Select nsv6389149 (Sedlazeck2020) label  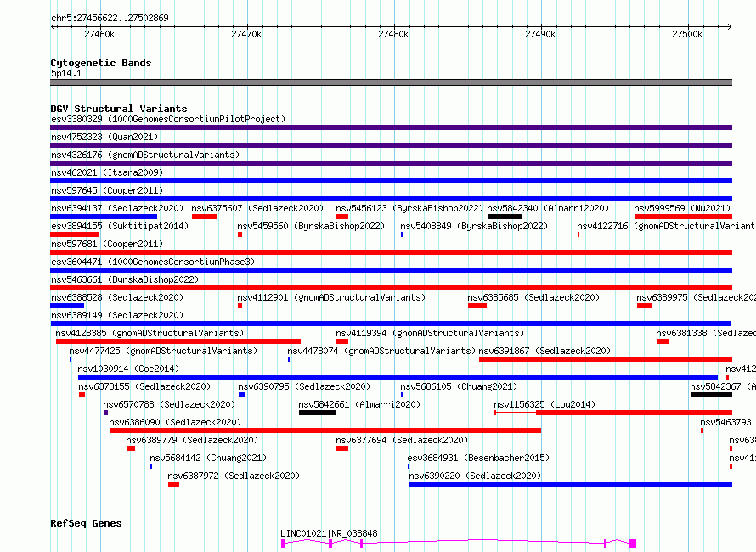pyautogui.click(x=117, y=315)
